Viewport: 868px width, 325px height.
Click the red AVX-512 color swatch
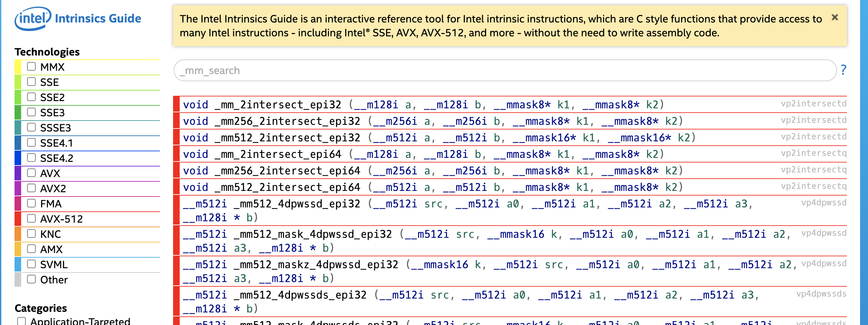[x=18, y=219]
